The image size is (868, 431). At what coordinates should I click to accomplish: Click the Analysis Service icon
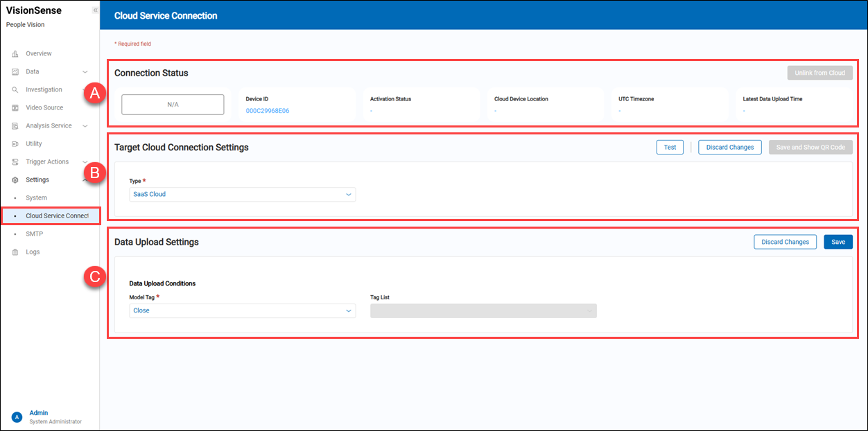point(15,126)
